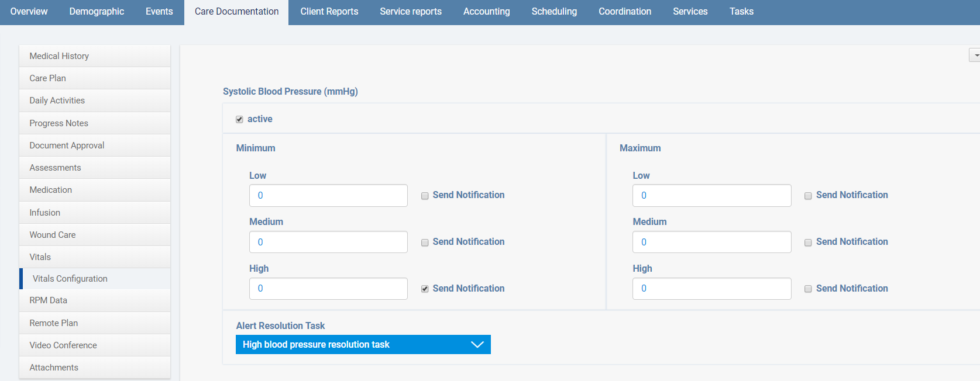Open the Scheduling tab
Image resolution: width=980 pixels, height=381 pixels.
(x=553, y=12)
